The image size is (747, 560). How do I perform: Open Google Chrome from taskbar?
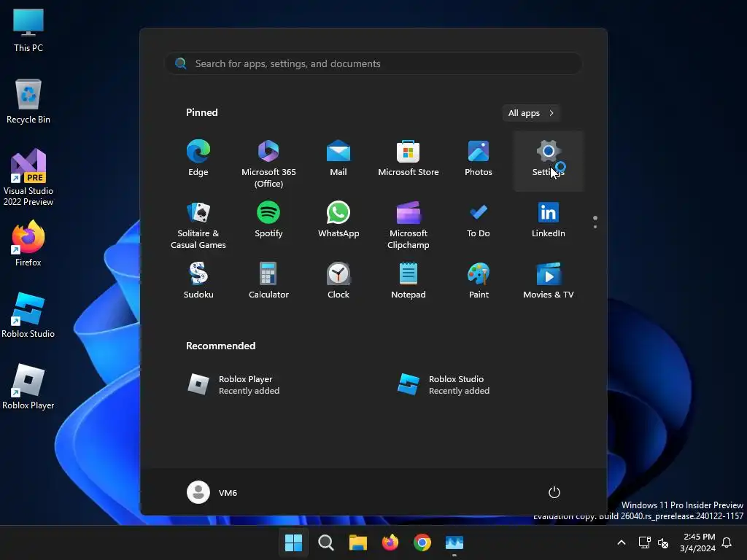coord(422,542)
